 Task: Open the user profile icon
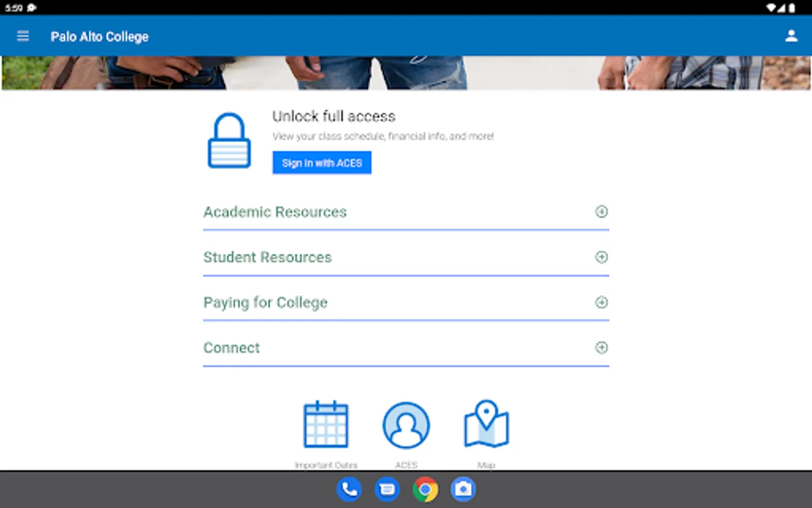(791, 36)
